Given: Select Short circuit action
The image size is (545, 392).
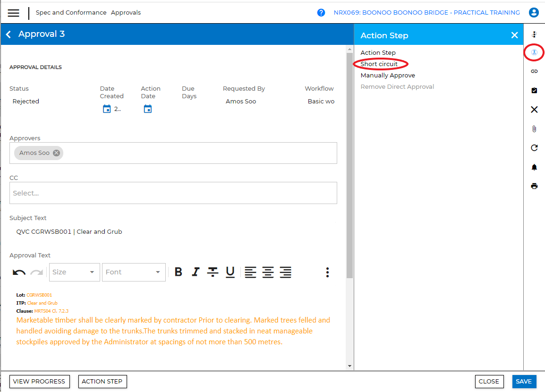Looking at the screenshot, I should click(x=379, y=64).
